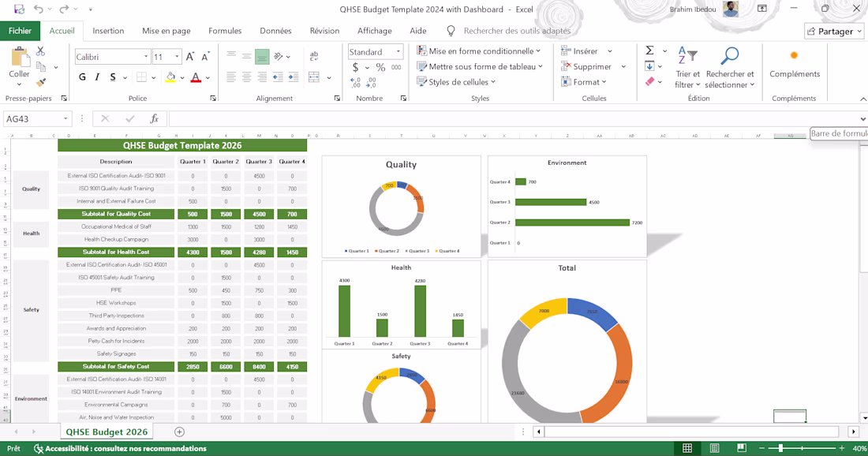Screen dimensions: 868x456
Task: Switch to Mise en page tab
Action: click(x=166, y=31)
